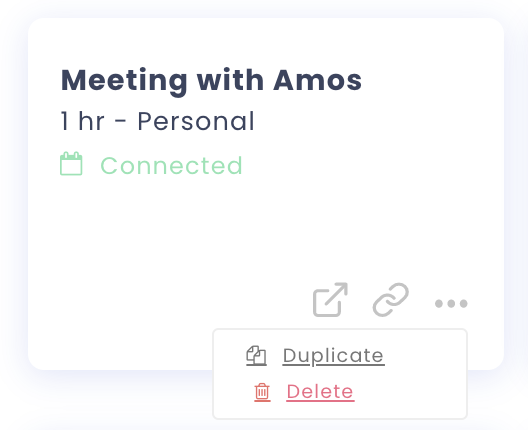Image resolution: width=528 pixels, height=430 pixels.
Task: Open the Meeting with Amos title
Action: coord(211,81)
